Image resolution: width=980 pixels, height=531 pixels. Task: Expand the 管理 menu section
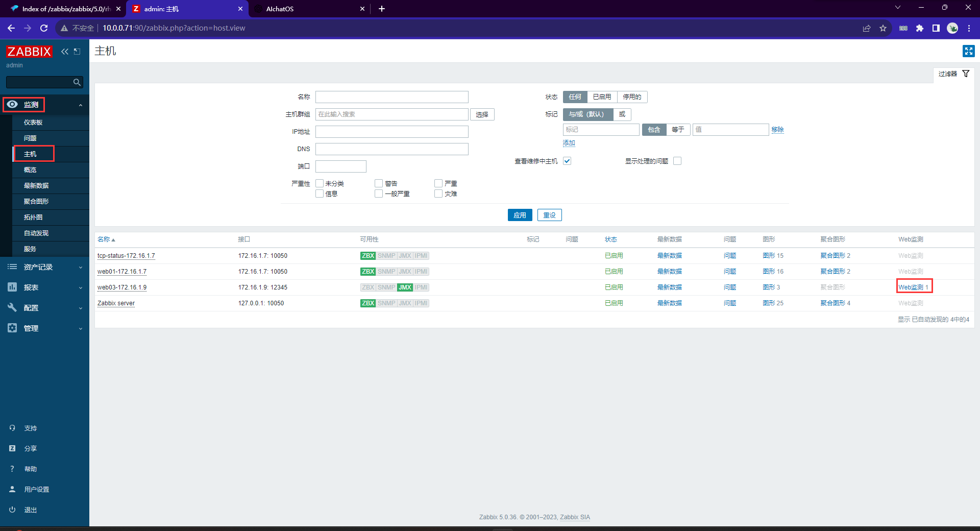tap(80, 329)
